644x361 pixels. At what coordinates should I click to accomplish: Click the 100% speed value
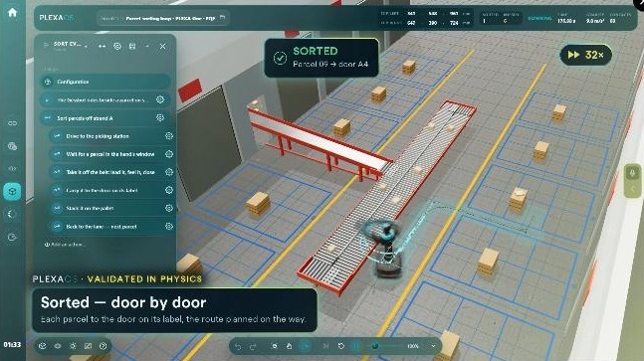(x=413, y=346)
